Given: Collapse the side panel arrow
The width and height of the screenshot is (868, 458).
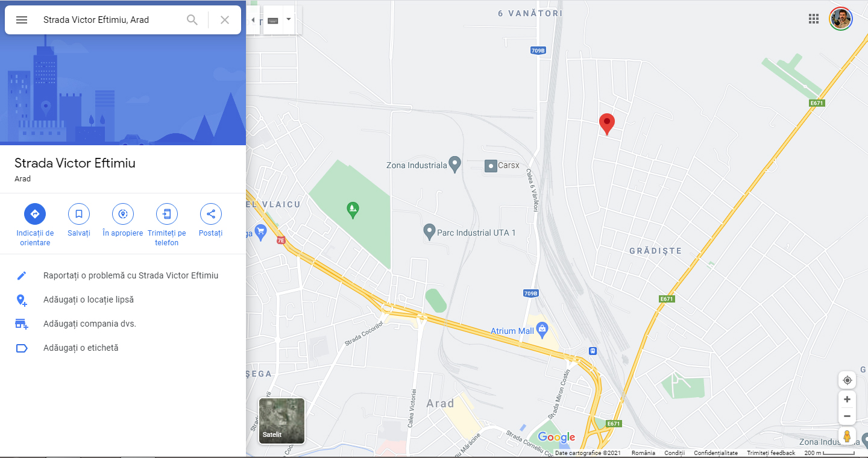Looking at the screenshot, I should tap(253, 20).
